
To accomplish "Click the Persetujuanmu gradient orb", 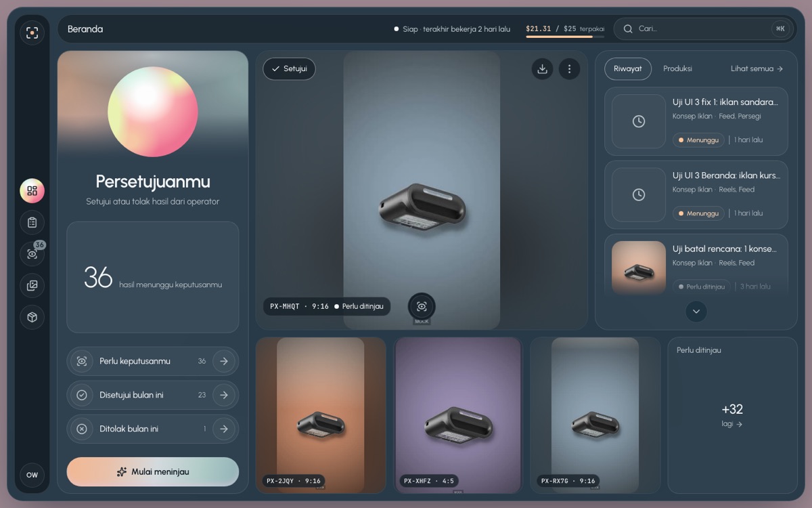I will (x=153, y=112).
